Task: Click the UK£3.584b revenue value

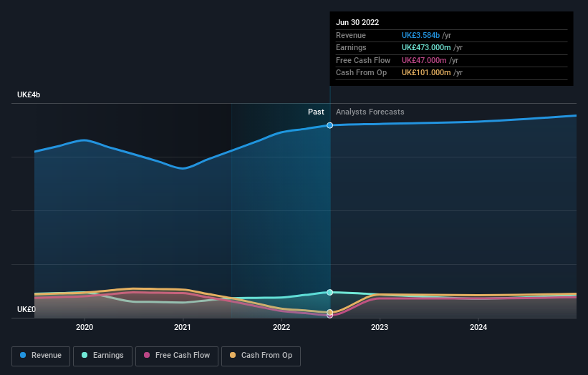Action: 420,35
